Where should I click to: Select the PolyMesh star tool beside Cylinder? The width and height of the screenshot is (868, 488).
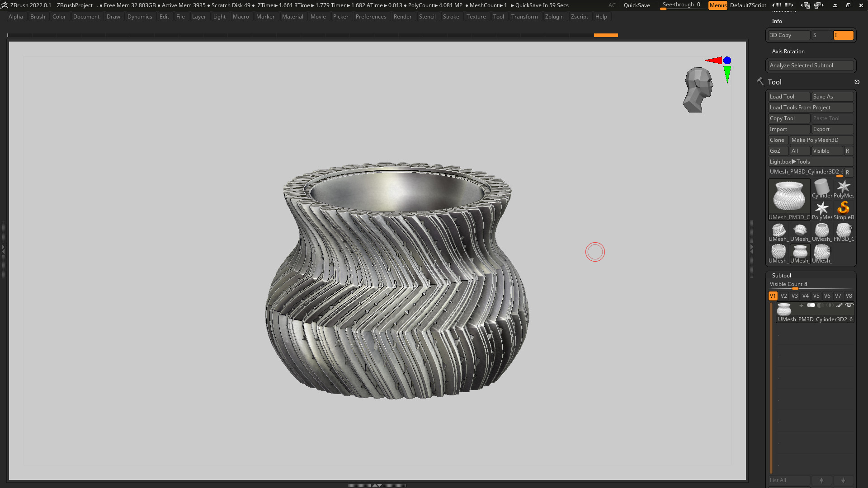(844, 188)
